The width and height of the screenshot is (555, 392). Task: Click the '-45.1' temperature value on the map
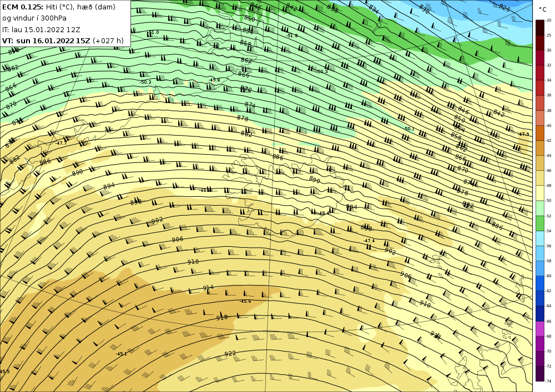coord(122,354)
